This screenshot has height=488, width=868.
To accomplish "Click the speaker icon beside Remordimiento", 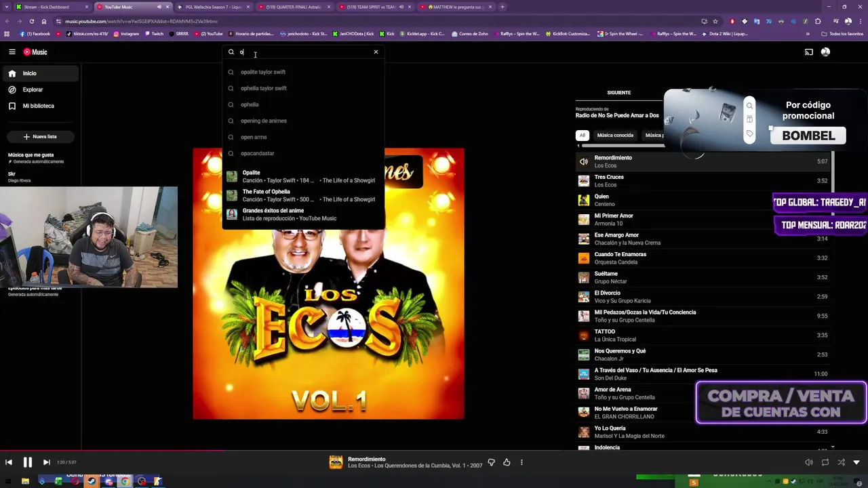I will 584,161.
